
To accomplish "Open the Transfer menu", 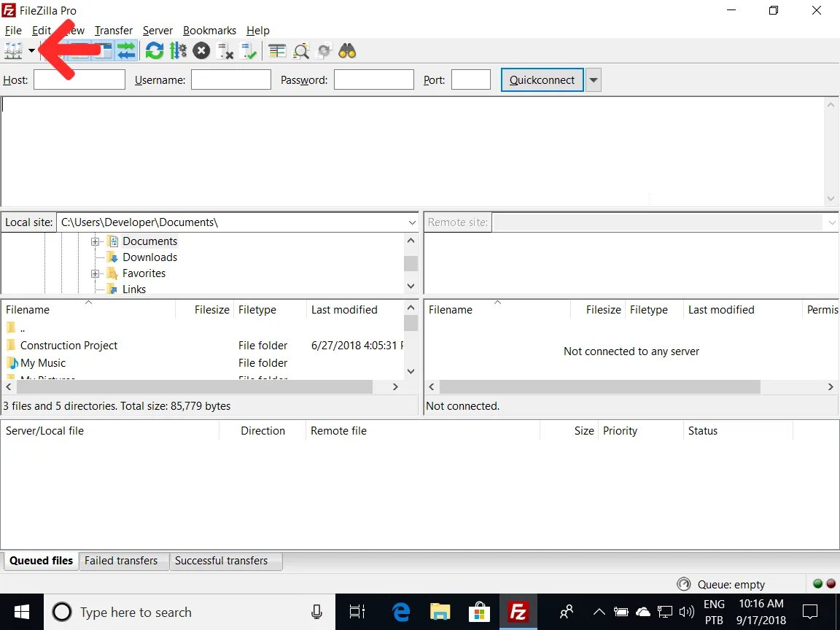I will click(x=114, y=31).
